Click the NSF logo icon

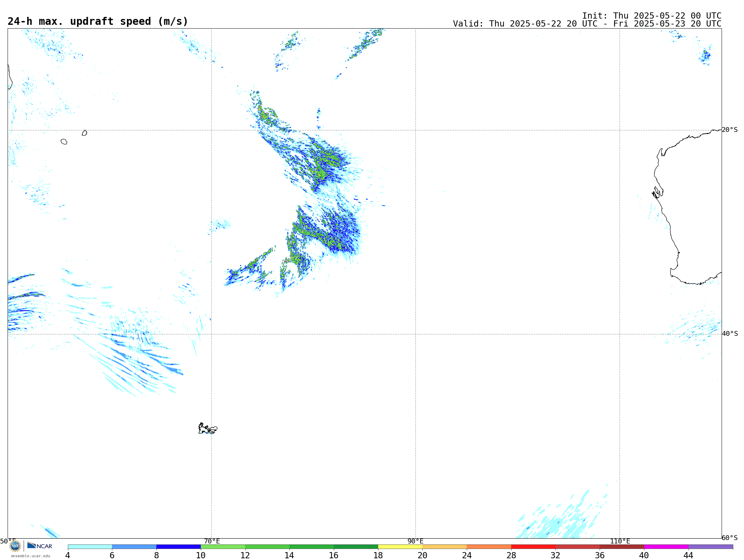point(15,546)
